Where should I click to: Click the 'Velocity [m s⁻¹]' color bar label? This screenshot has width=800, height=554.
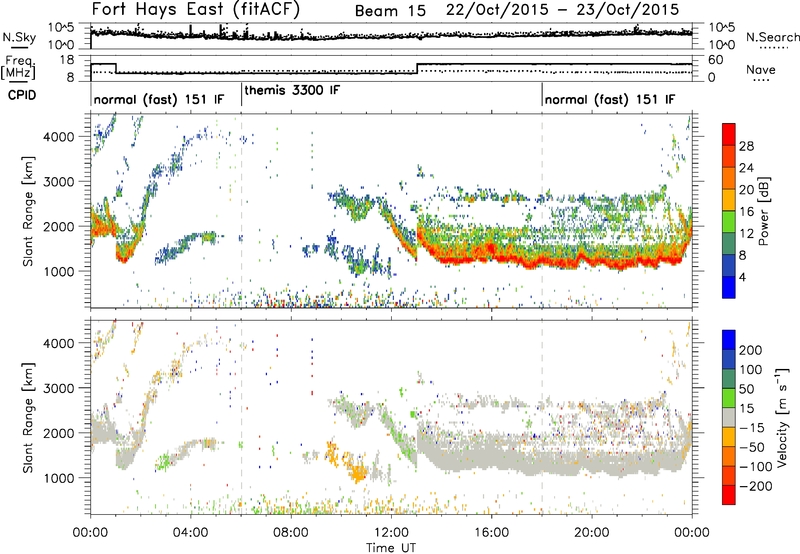(x=781, y=417)
